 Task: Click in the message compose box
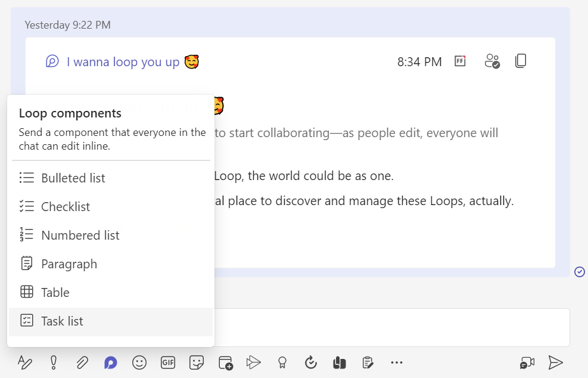pos(392,327)
